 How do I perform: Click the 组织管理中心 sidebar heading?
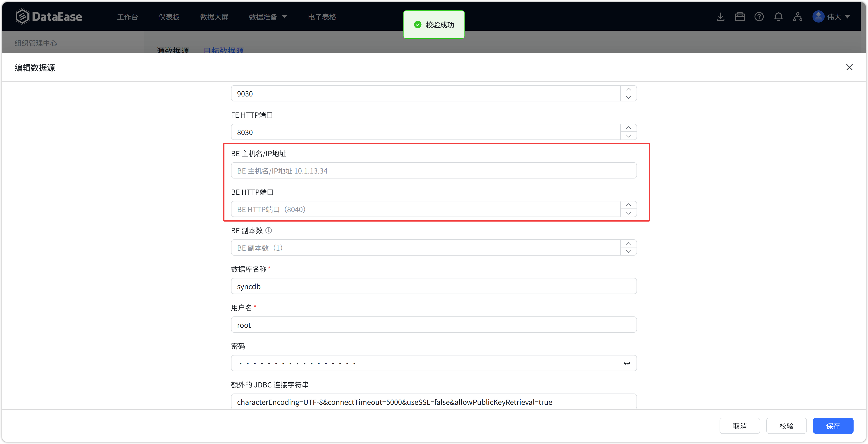[x=36, y=43]
